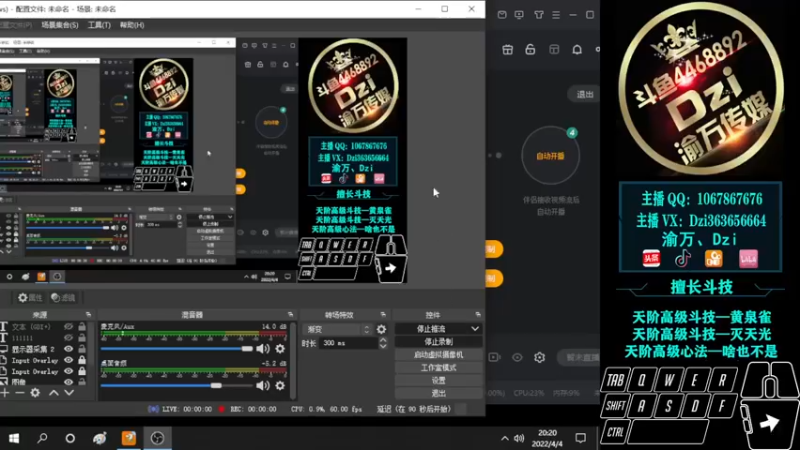Hide the first Input Overlay source
This screenshot has width=800, height=450.
point(68,360)
